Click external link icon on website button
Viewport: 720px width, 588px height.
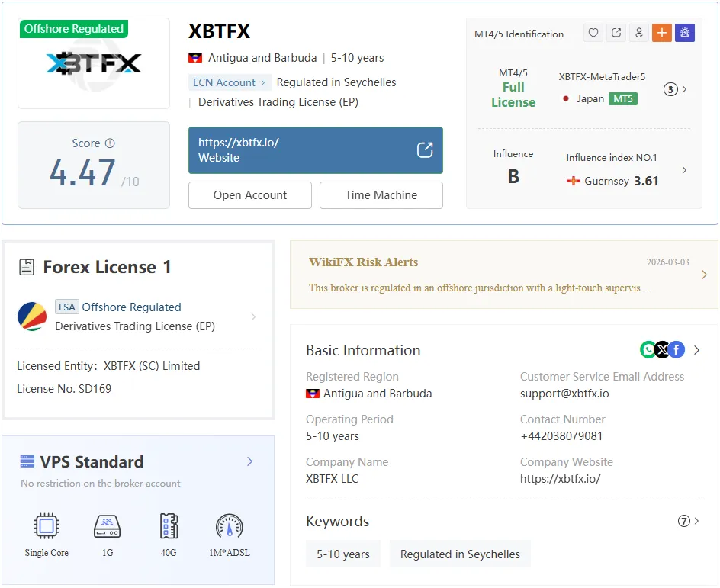coord(425,150)
